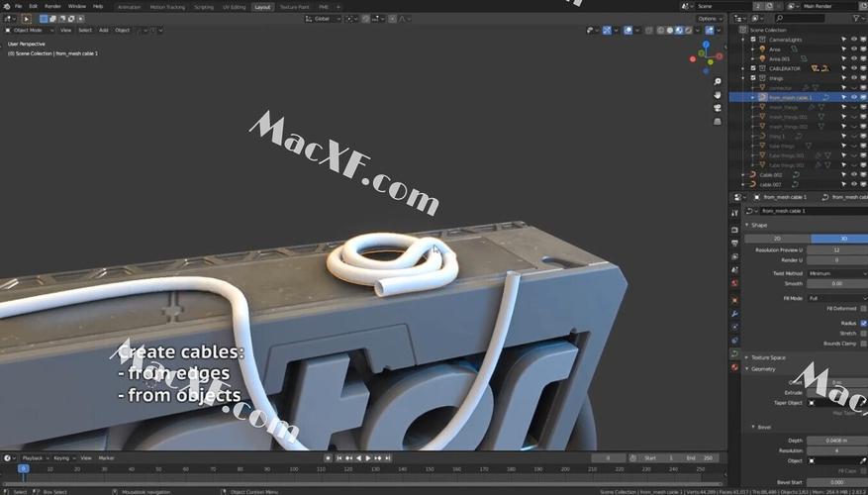This screenshot has width=868, height=495.
Task: Open the Output properties tab icon
Action: [734, 244]
